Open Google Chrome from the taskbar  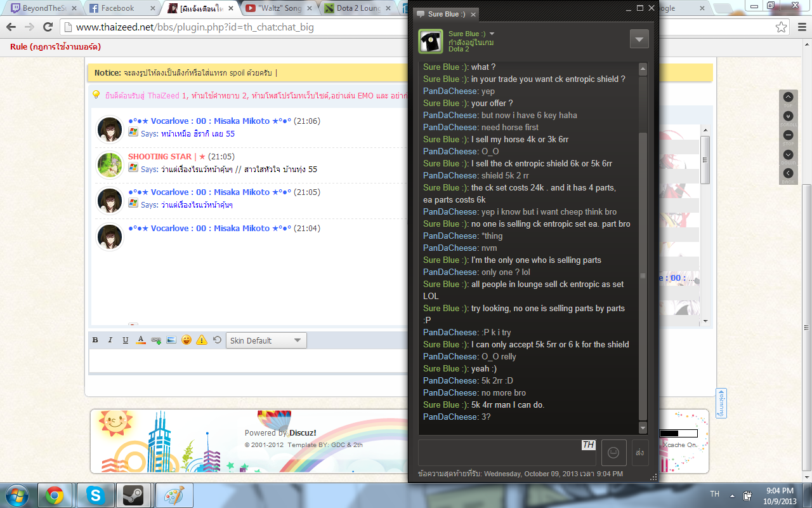point(55,495)
